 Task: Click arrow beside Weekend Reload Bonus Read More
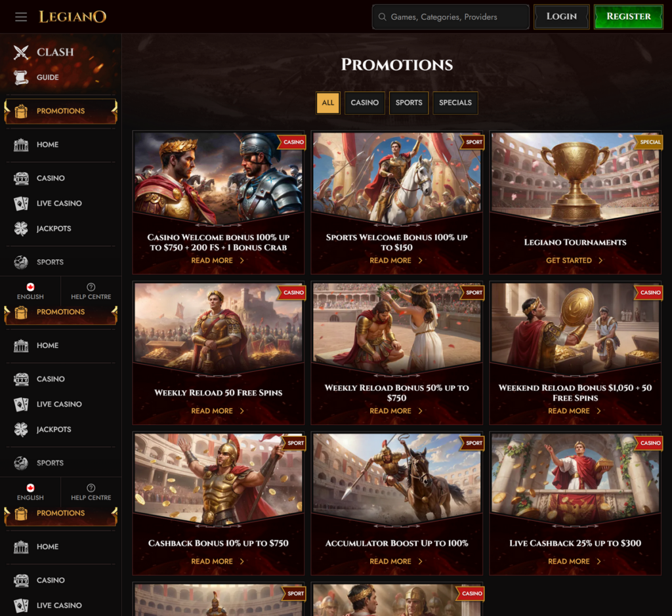(598, 411)
